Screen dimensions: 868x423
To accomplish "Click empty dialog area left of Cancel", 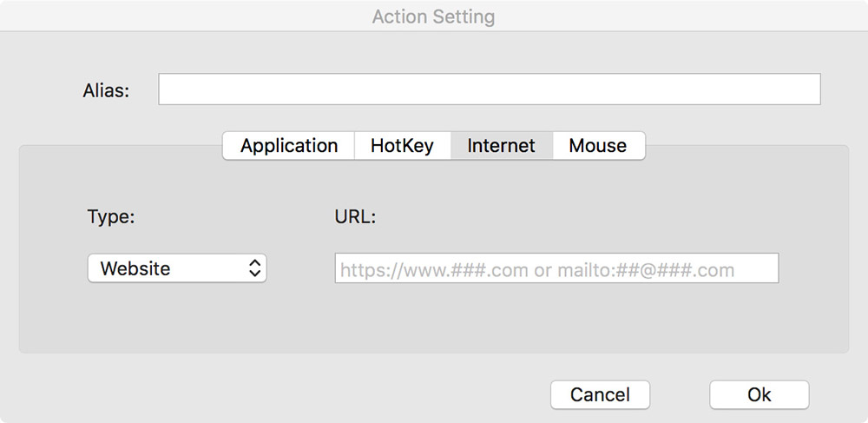I will pos(277,394).
